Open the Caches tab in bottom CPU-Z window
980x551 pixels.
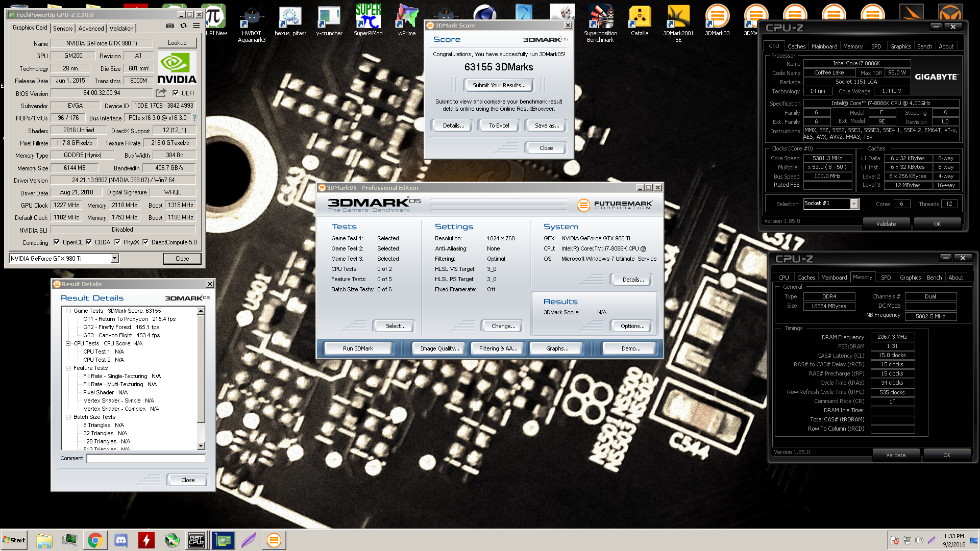click(x=806, y=278)
